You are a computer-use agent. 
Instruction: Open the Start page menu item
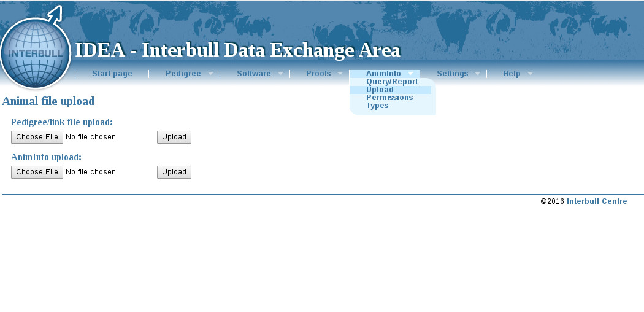[x=112, y=74]
